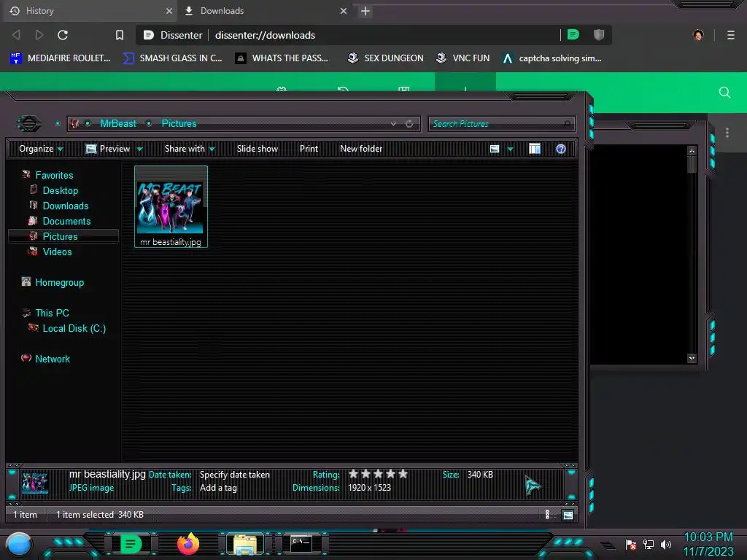
Task: Switch to the Downloads tab
Action: tap(263, 10)
